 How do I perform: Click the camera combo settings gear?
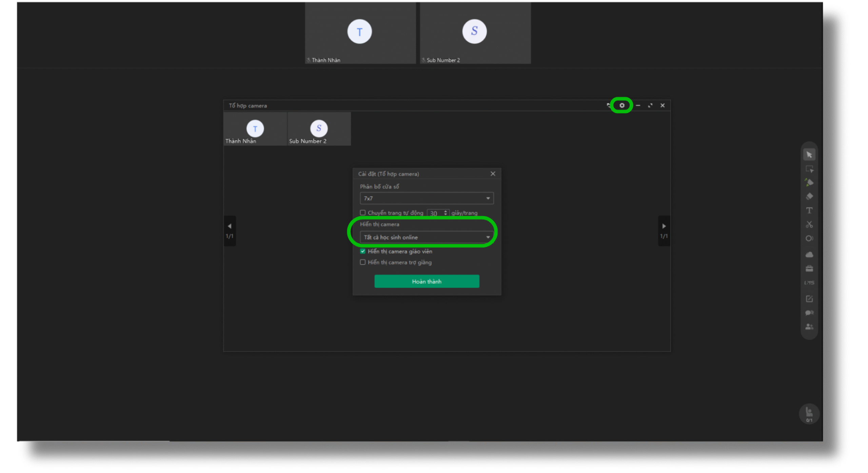coord(622,105)
